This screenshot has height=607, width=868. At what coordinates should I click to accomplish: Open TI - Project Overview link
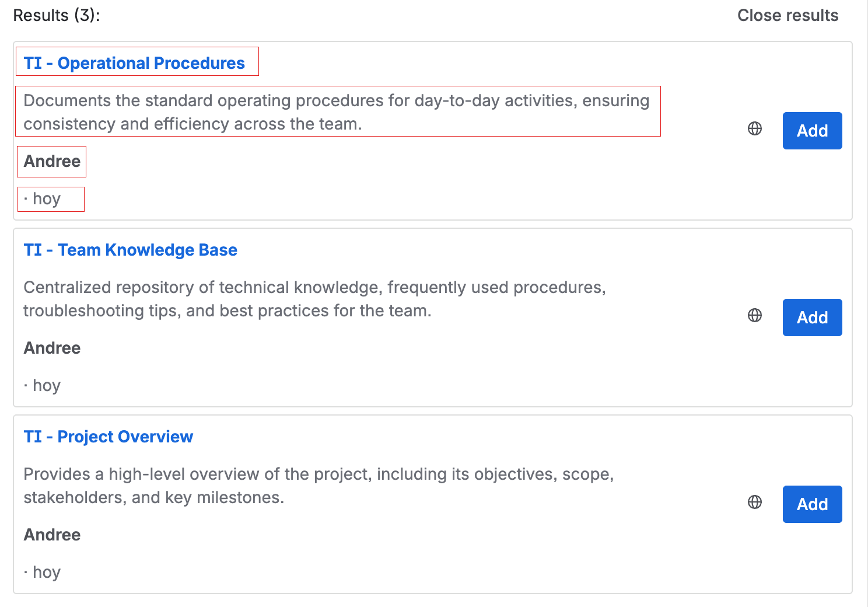[108, 437]
